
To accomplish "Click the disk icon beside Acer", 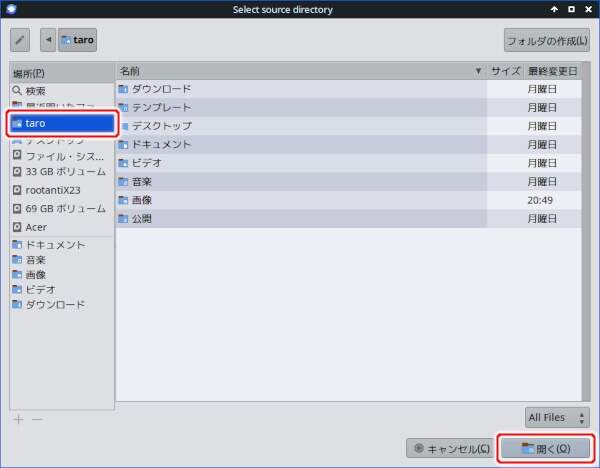I will [17, 227].
